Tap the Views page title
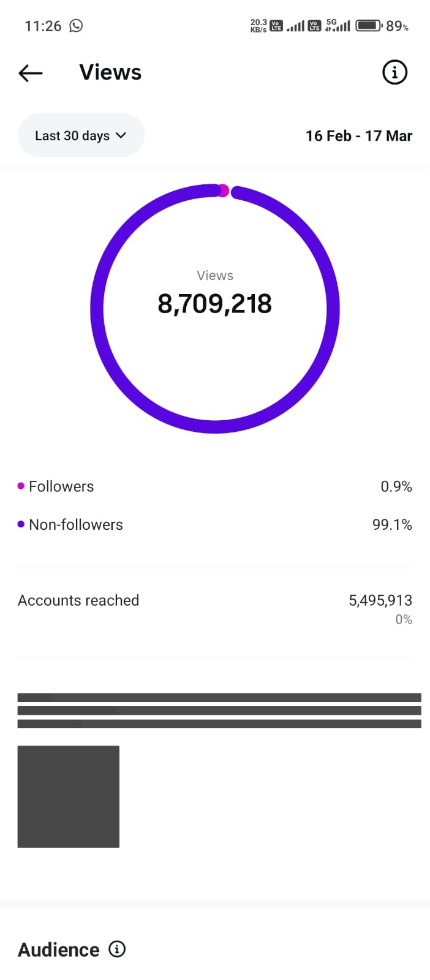Viewport: 430px width, 980px height. [110, 72]
